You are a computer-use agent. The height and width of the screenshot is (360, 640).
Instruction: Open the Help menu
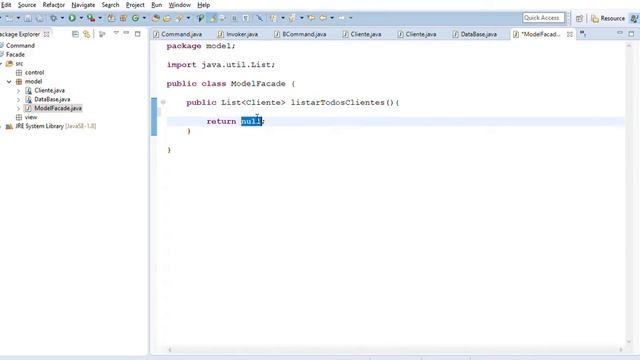coord(203,5)
